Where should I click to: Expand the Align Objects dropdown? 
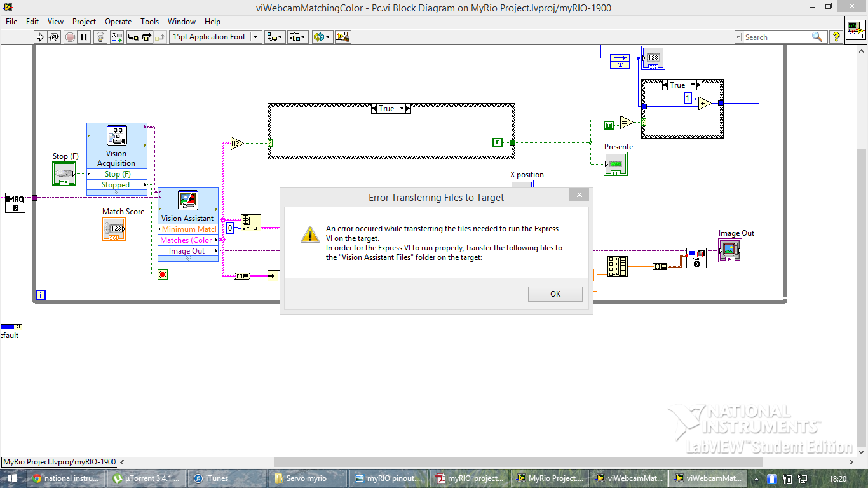(275, 37)
